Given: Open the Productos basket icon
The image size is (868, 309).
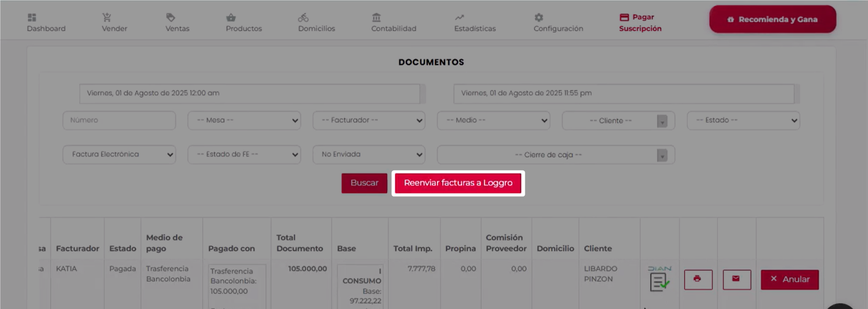Looking at the screenshot, I should pyautogui.click(x=231, y=17).
